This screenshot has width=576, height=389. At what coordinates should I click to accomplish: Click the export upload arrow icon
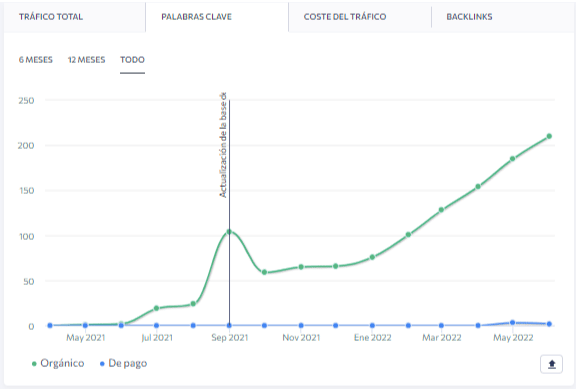coord(551,364)
